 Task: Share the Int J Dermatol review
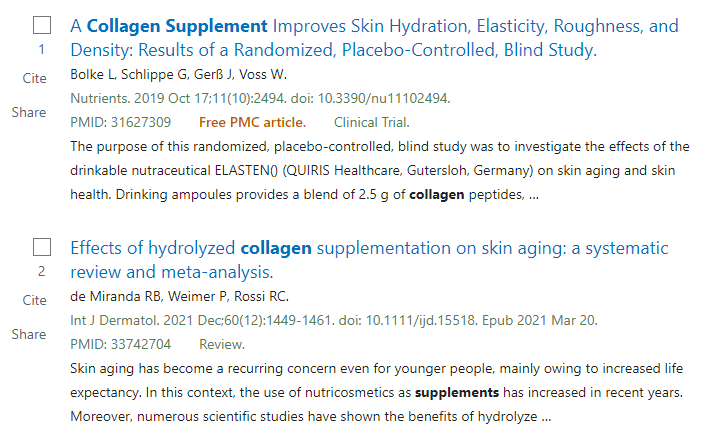(29, 334)
